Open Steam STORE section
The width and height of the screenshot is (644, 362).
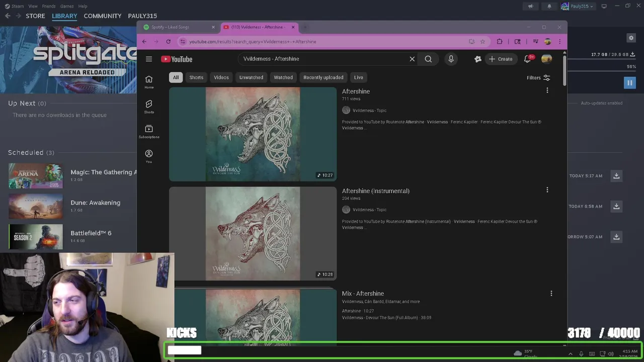35,16
